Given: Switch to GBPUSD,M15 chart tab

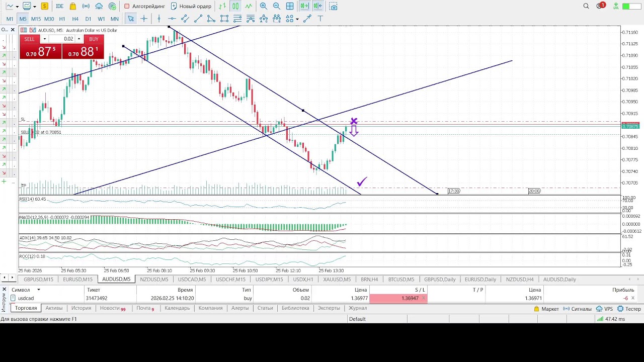Looking at the screenshot, I should pos(38,279).
